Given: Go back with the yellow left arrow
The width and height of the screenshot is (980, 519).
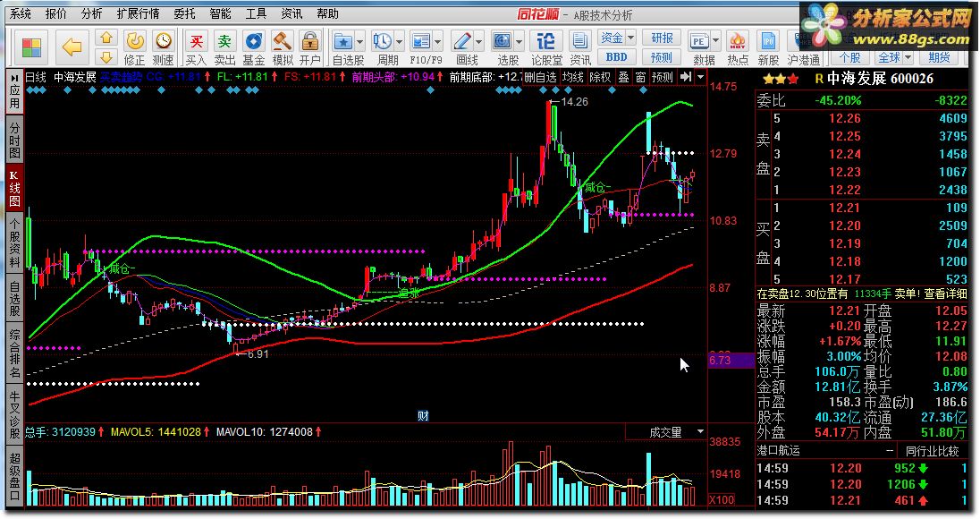Looking at the screenshot, I should (x=72, y=47).
